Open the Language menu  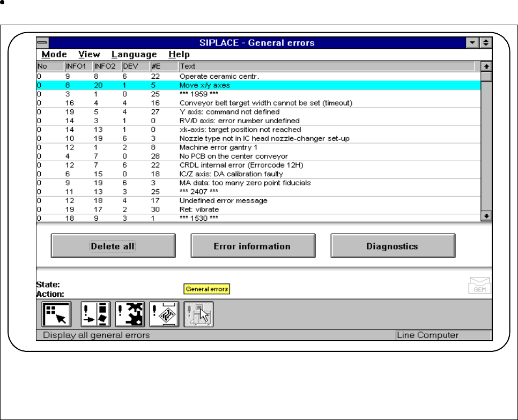click(134, 55)
